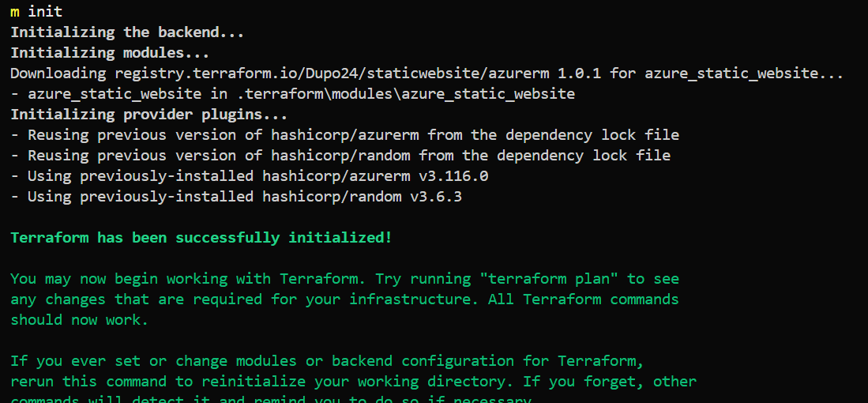Select the 'Initializing provider plugins...' line
The width and height of the screenshot is (868, 403).
(149, 114)
